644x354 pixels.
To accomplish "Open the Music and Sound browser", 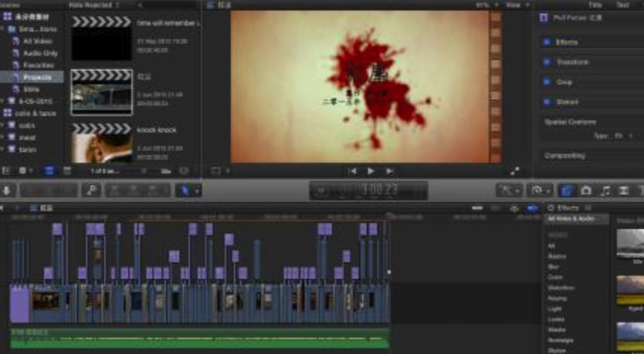I will [605, 191].
